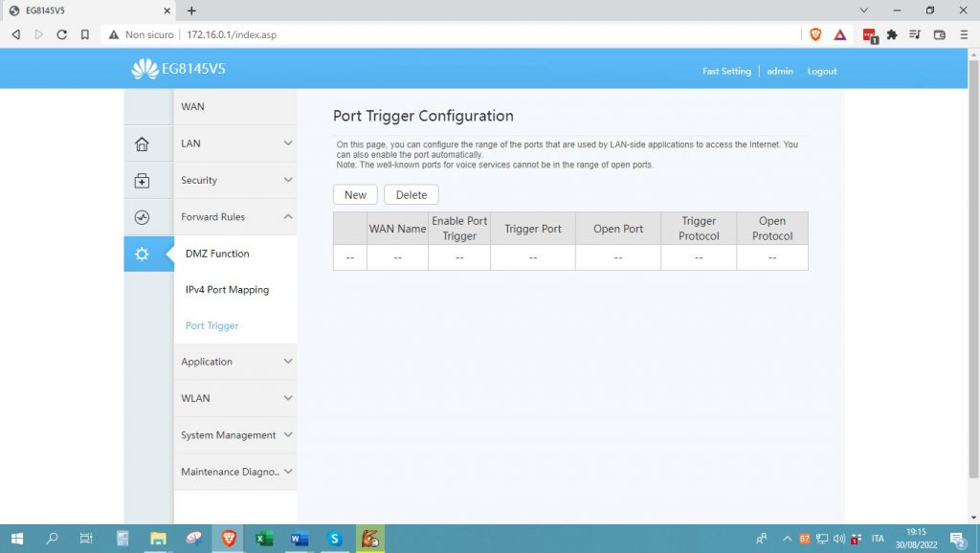Viewport: 980px width, 553px height.
Task: Open the DMZ Function page
Action: (217, 254)
